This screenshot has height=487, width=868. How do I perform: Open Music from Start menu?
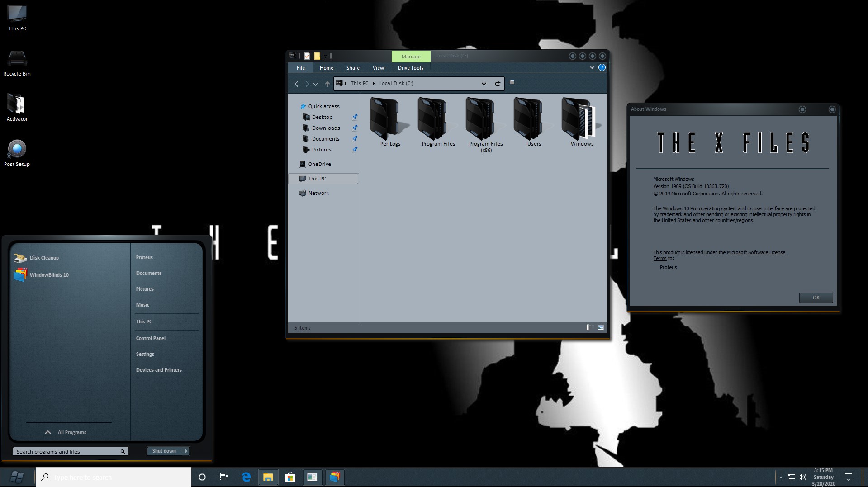pos(142,305)
